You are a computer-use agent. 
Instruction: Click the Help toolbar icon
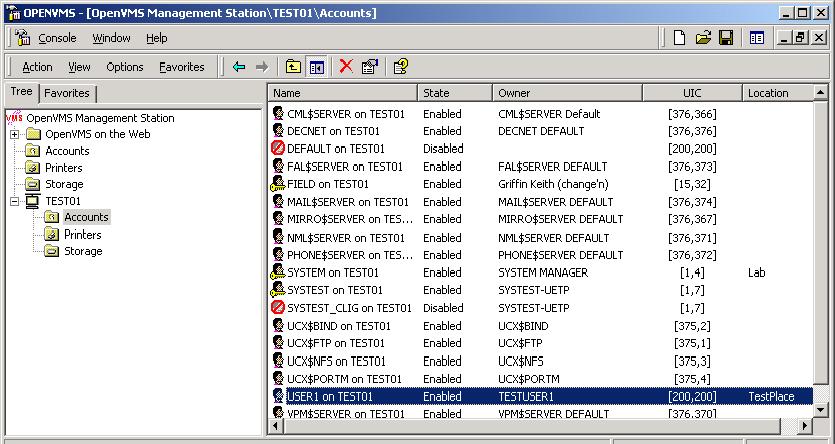click(401, 67)
